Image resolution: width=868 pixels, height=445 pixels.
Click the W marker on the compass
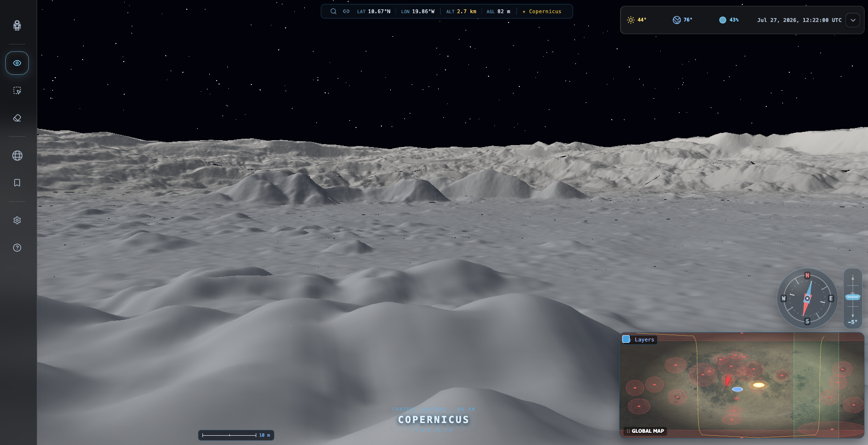pos(784,298)
